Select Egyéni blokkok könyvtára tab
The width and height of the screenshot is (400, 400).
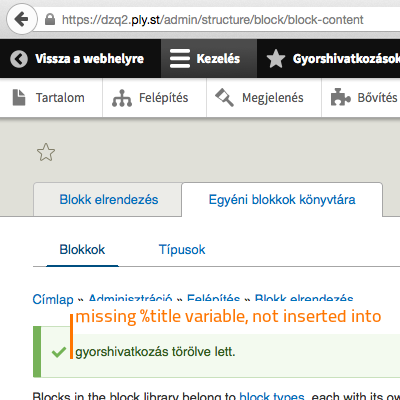coord(282,200)
